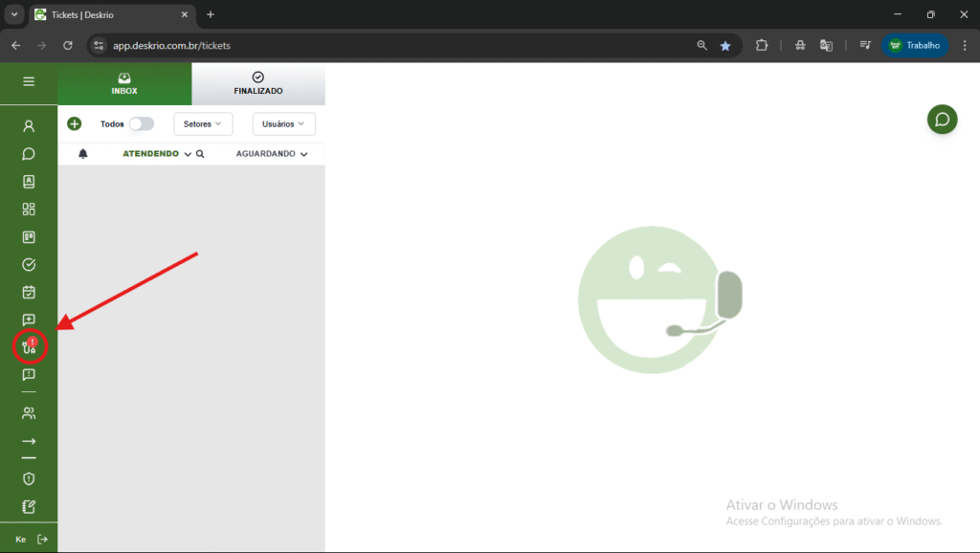Open the contacts book sidebar icon
The image size is (980, 553).
tap(29, 181)
